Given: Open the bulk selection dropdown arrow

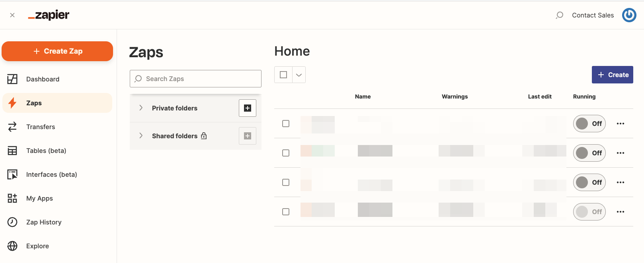Looking at the screenshot, I should click(x=299, y=75).
